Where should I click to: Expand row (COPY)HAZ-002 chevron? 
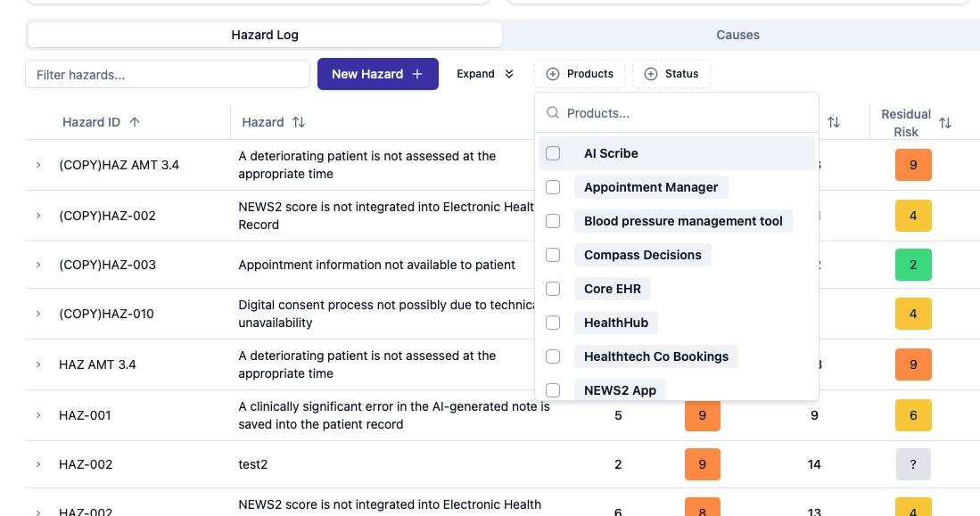point(38,216)
